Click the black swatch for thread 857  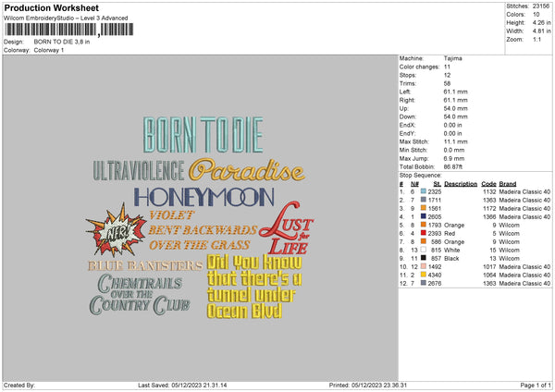click(x=424, y=258)
